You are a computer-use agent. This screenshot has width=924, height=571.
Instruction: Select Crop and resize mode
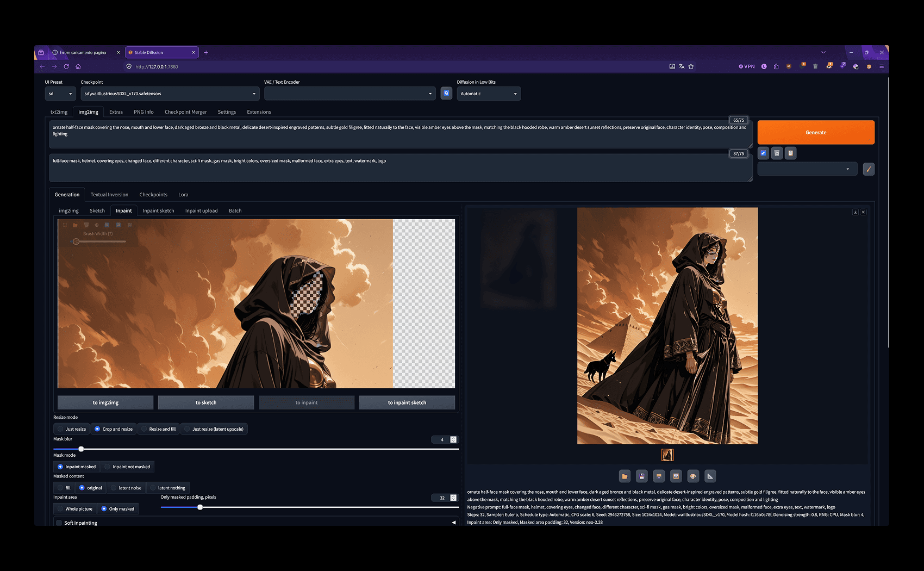pos(114,429)
